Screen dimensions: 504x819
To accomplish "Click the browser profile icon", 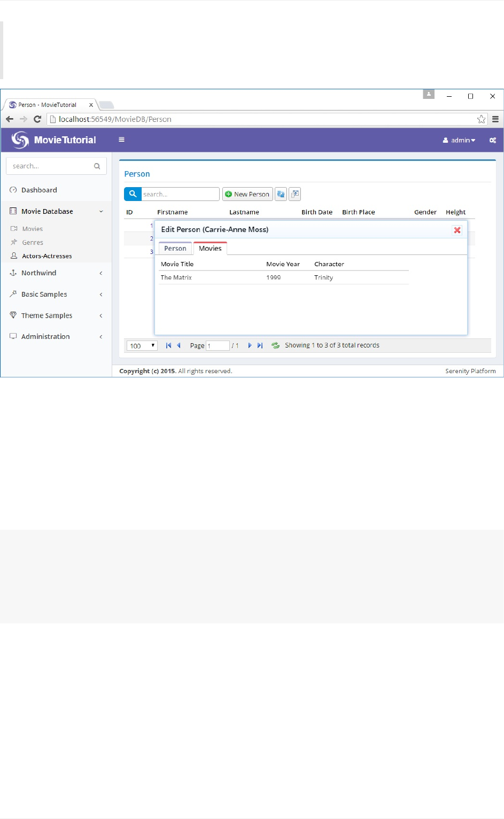I will click(429, 94).
